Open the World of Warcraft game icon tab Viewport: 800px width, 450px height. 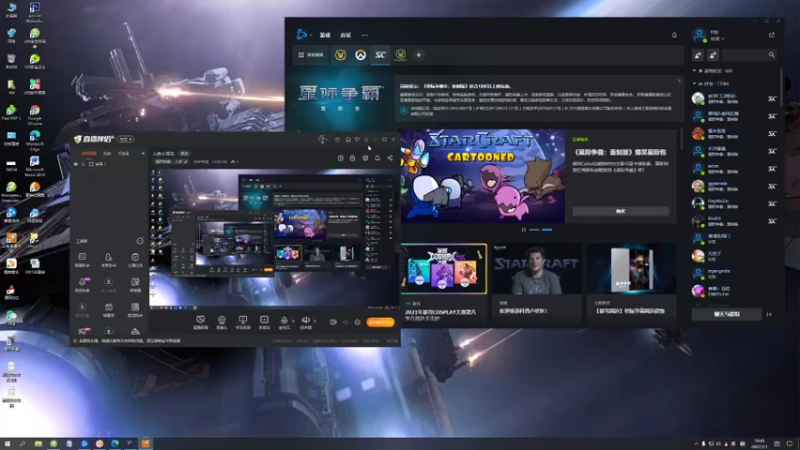click(x=340, y=55)
